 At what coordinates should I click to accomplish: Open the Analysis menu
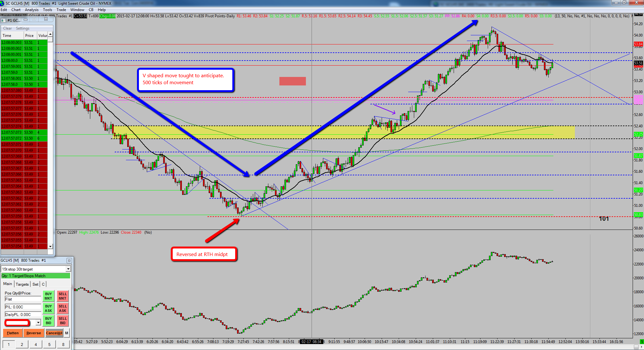click(32, 10)
